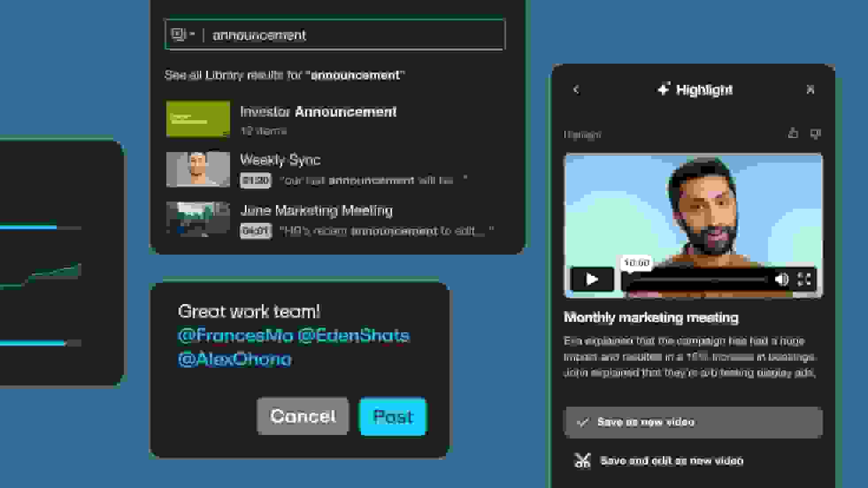Select the Investor Announcement result

[318, 112]
